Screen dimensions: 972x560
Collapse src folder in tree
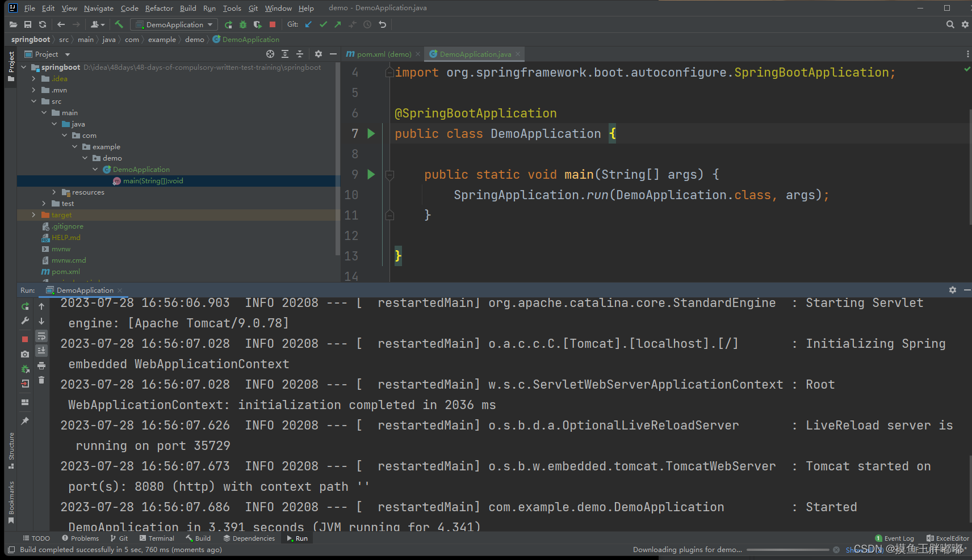tap(34, 101)
